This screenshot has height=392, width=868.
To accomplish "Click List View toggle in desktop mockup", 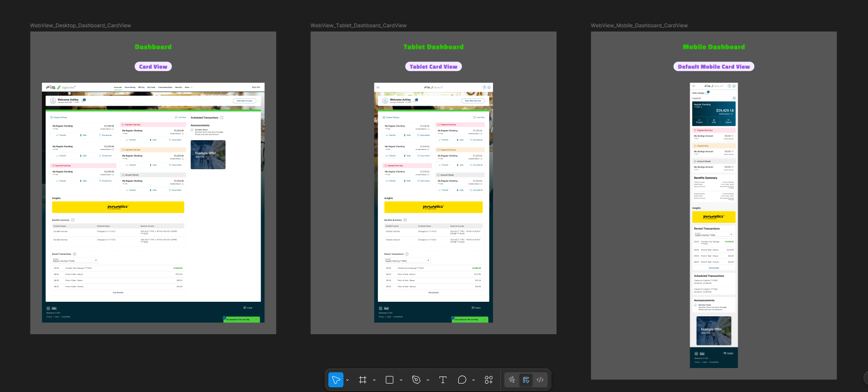I will [x=181, y=118].
